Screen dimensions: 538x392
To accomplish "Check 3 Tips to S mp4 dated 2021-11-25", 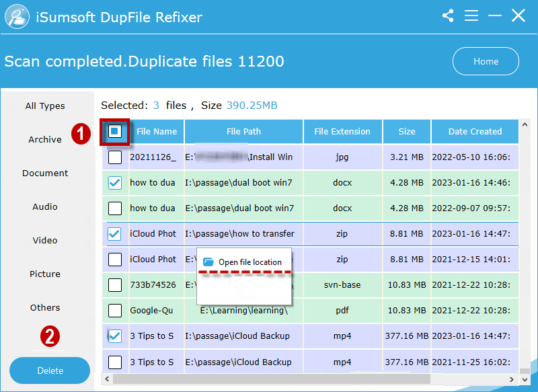I will pos(115,362).
